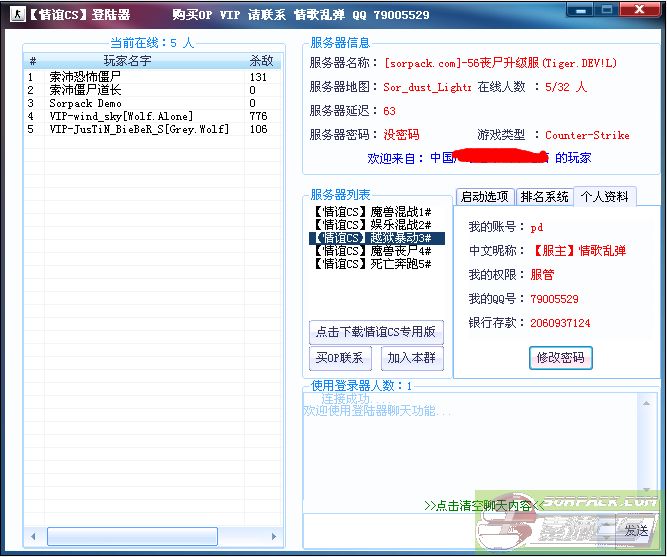Select server 死亡奔跑5# in the server list
The image size is (667, 557).
[x=372, y=264]
